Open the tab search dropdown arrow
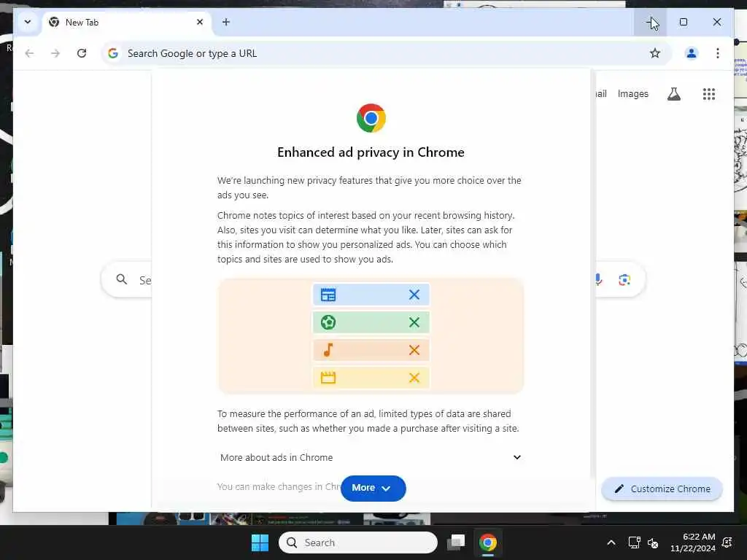The height and width of the screenshot is (560, 747). click(28, 22)
